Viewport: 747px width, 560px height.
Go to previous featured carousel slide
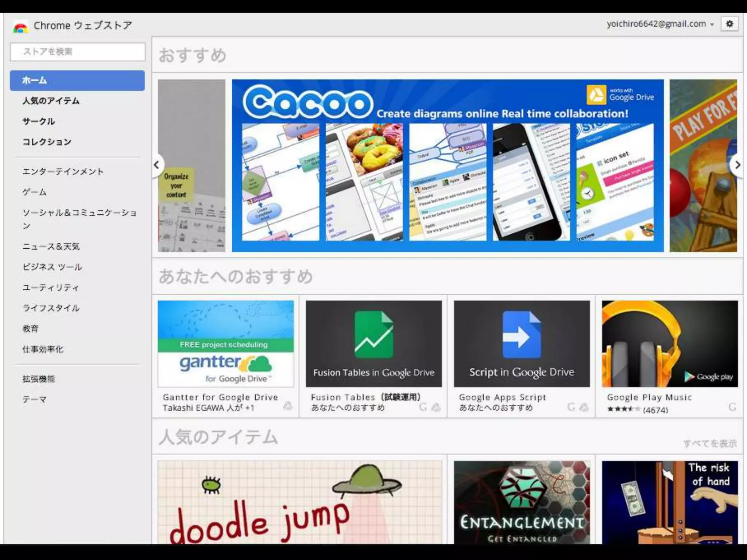coord(157,165)
